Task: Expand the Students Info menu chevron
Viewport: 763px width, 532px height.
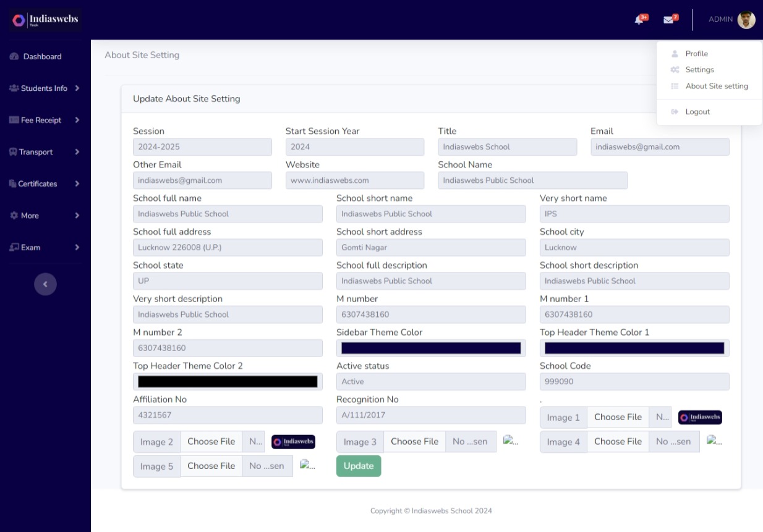Action: (77, 88)
